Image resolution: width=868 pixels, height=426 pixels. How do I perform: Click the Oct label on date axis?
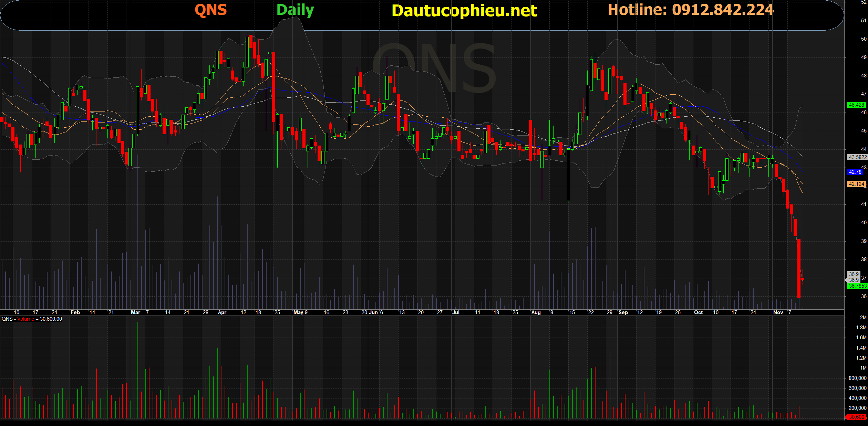tap(699, 312)
